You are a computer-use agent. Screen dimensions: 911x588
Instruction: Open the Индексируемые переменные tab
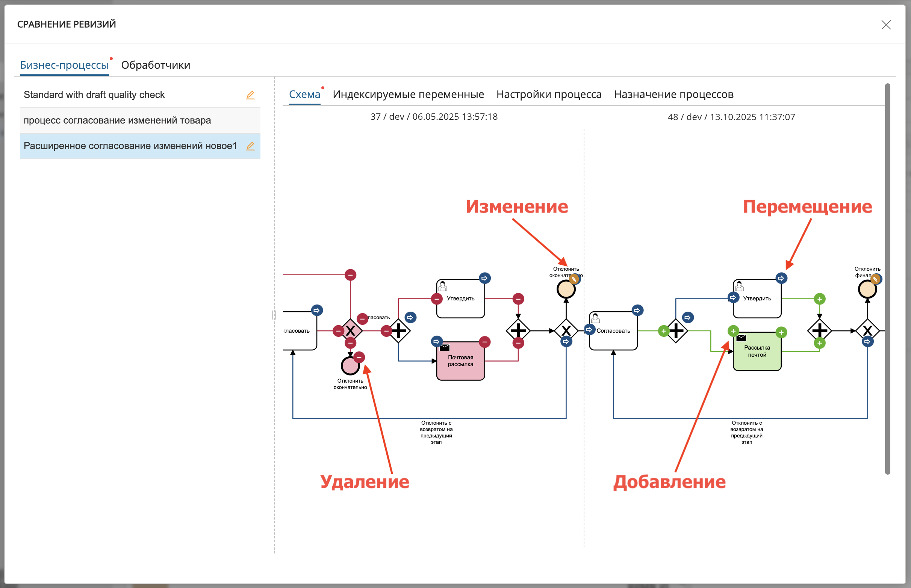[408, 94]
